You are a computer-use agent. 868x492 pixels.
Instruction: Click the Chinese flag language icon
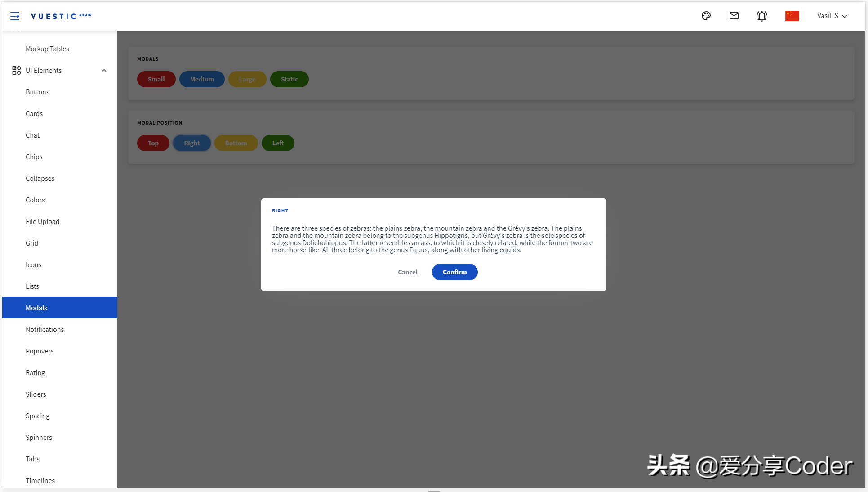click(792, 16)
